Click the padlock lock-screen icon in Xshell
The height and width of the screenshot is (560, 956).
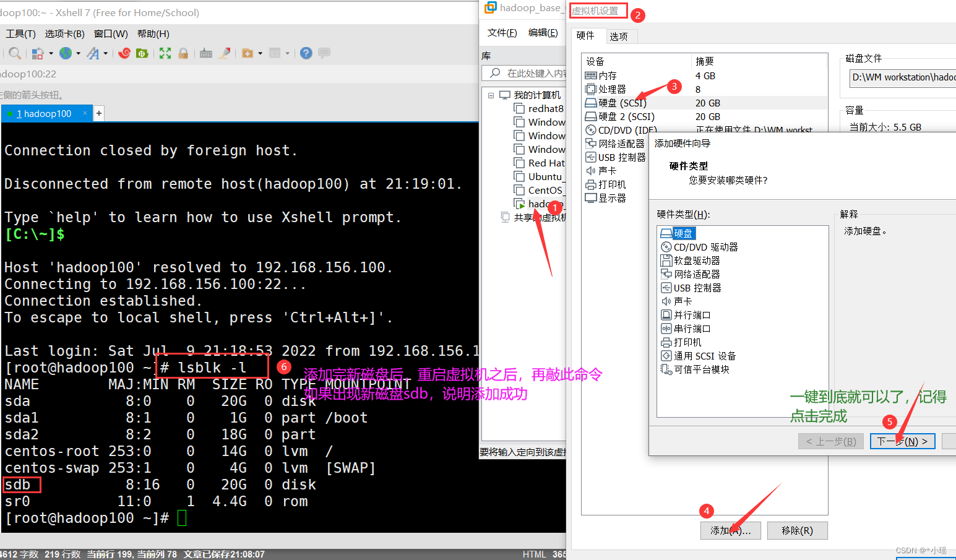pos(183,53)
